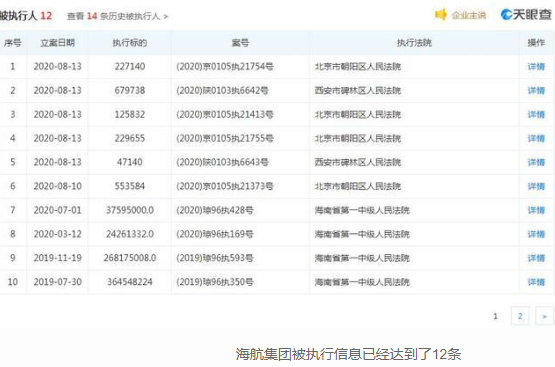Click date 2019-11-19 in row 9
The width and height of the screenshot is (555, 367).
click(57, 258)
